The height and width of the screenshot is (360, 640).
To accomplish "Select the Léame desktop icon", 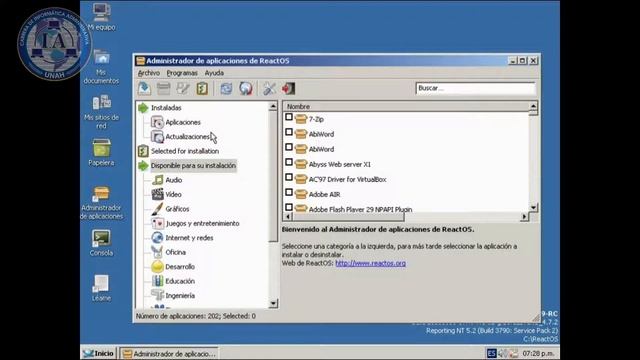I will [x=101, y=288].
